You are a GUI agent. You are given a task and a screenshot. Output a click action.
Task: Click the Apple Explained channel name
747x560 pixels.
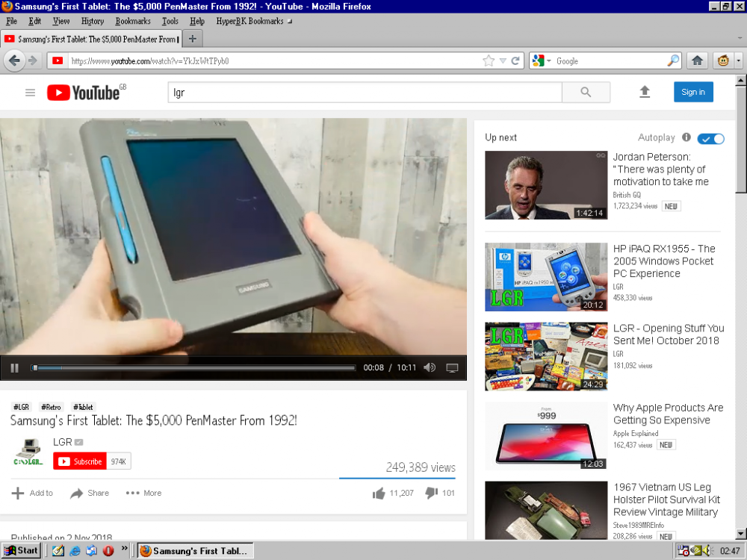[636, 433]
